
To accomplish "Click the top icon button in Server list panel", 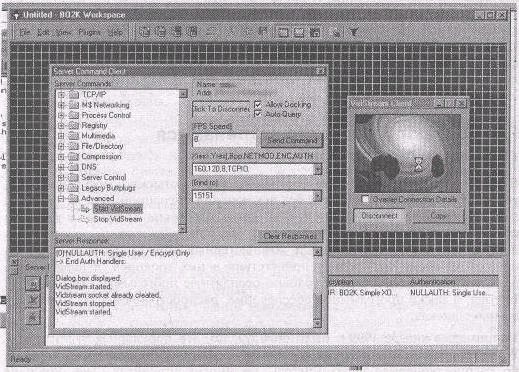I will click(33, 284).
